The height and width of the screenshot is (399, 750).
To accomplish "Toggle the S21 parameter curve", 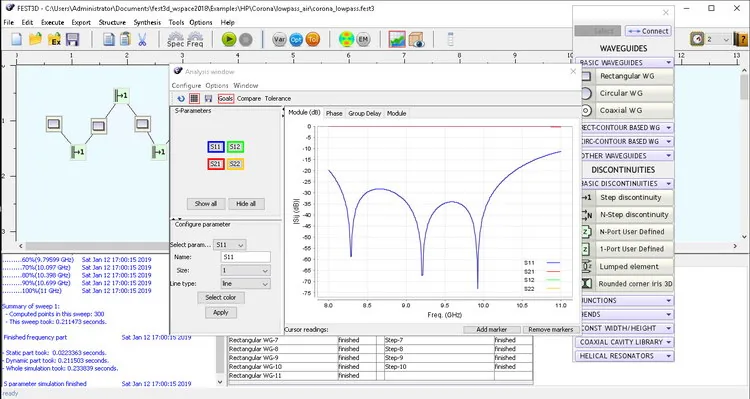I will click(x=216, y=164).
